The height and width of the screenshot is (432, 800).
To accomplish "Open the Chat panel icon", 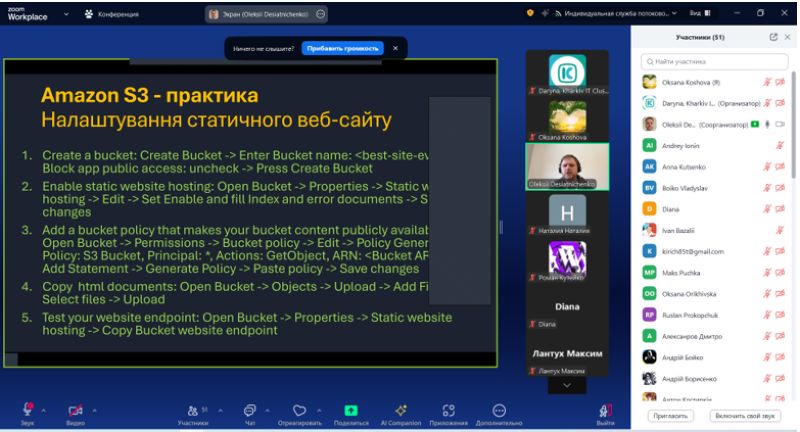I will pyautogui.click(x=250, y=410).
